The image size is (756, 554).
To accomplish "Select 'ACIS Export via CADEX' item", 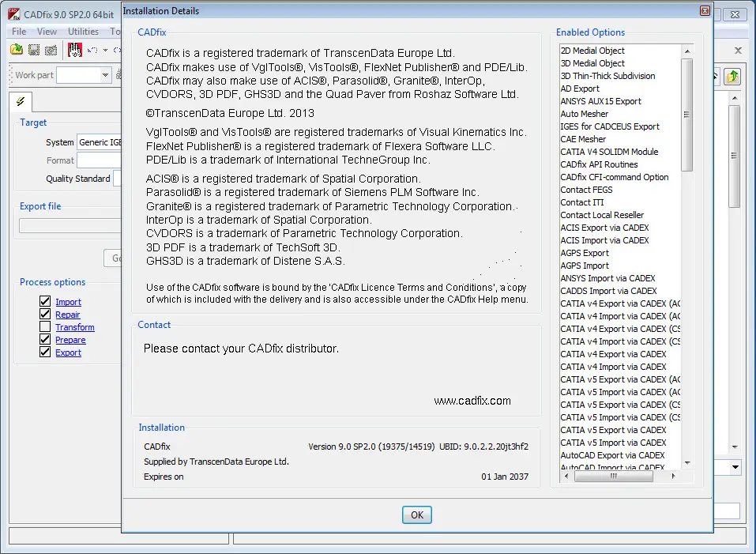I will 604,228.
